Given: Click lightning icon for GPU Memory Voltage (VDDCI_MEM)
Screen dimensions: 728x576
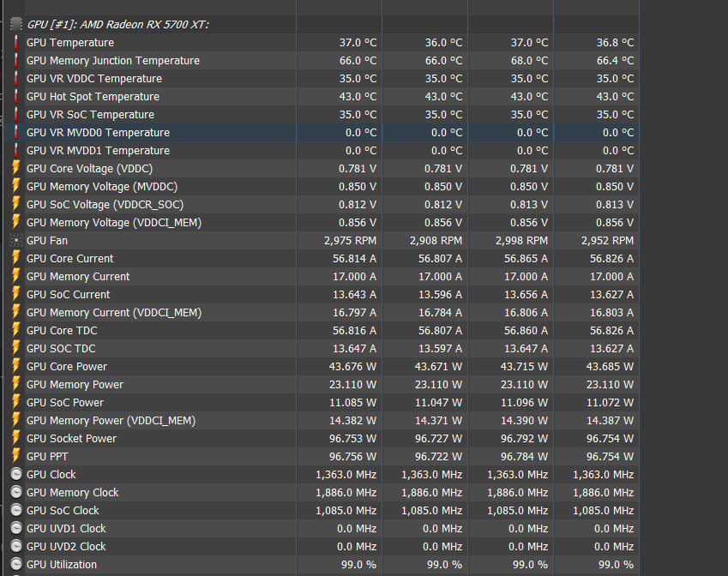Looking at the screenshot, I should [16, 222].
